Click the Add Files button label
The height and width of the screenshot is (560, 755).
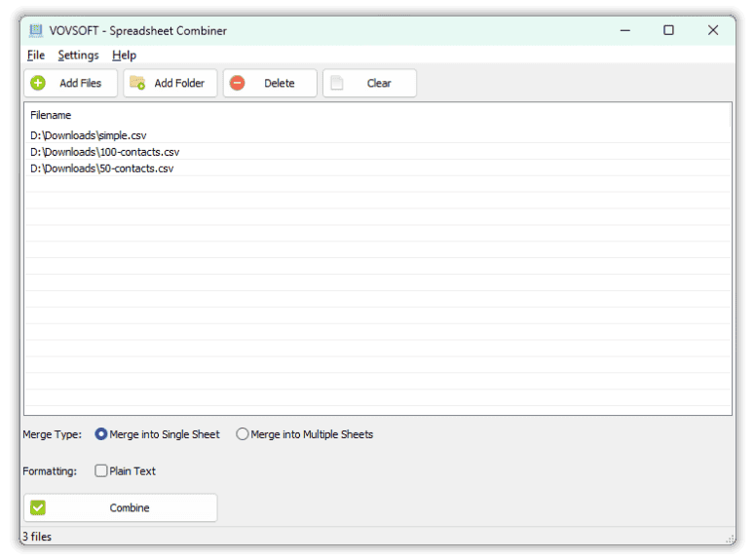pos(81,83)
